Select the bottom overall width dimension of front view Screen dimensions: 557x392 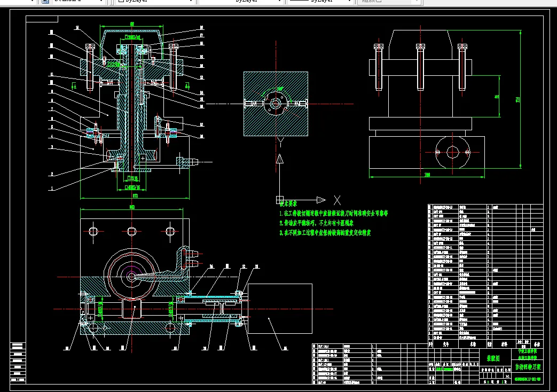pos(135,196)
